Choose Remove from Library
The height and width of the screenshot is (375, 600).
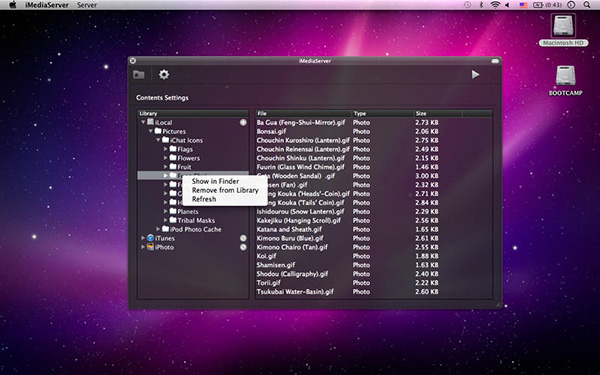(x=225, y=190)
